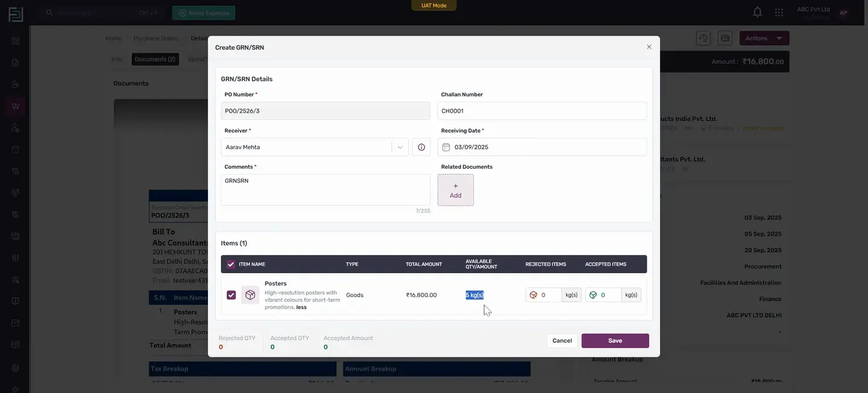
Task: Open the notifications bell icon
Action: click(x=757, y=12)
